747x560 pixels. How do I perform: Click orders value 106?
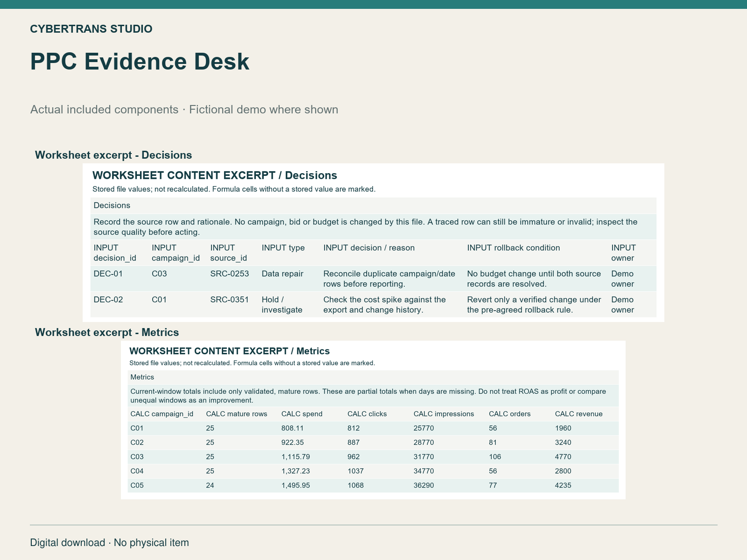pyautogui.click(x=495, y=457)
